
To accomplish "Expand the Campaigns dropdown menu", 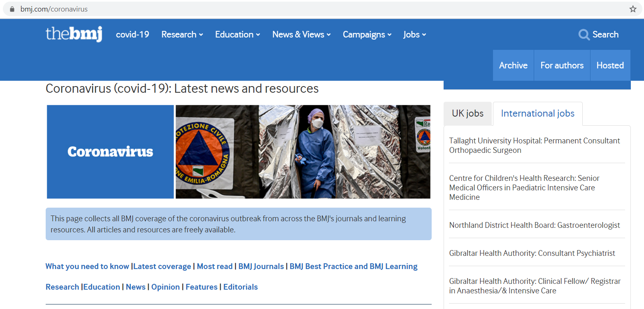I will coord(367,35).
